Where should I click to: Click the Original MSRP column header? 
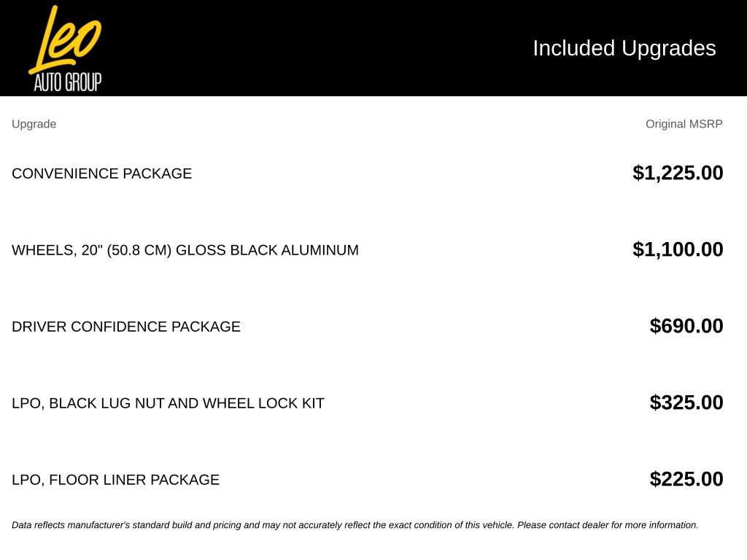[x=684, y=124]
